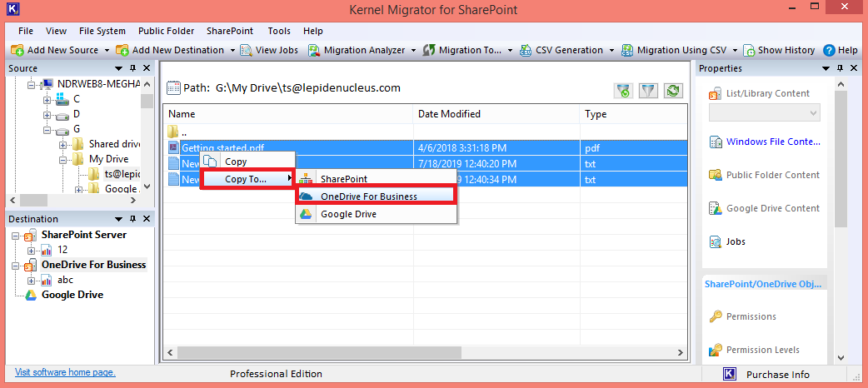Screen dimensions: 868x388
Task: Select SharePoint Server in Destination tree
Action: click(x=84, y=235)
